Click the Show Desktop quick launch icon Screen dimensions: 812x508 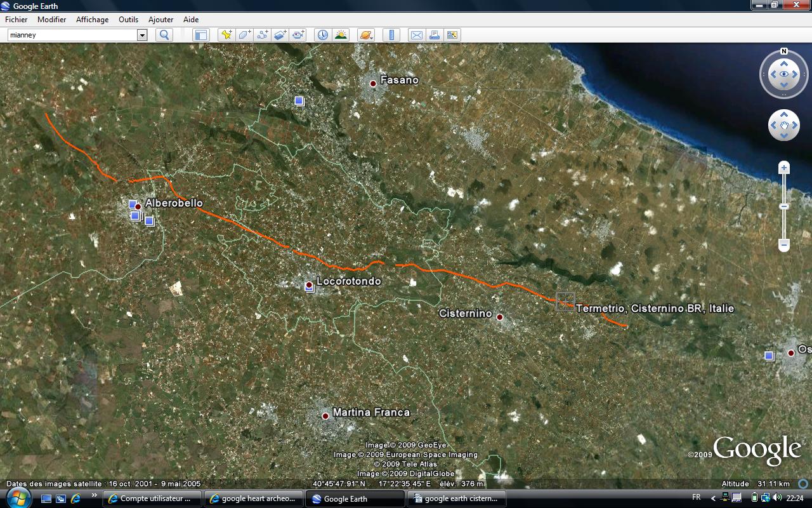pos(46,498)
